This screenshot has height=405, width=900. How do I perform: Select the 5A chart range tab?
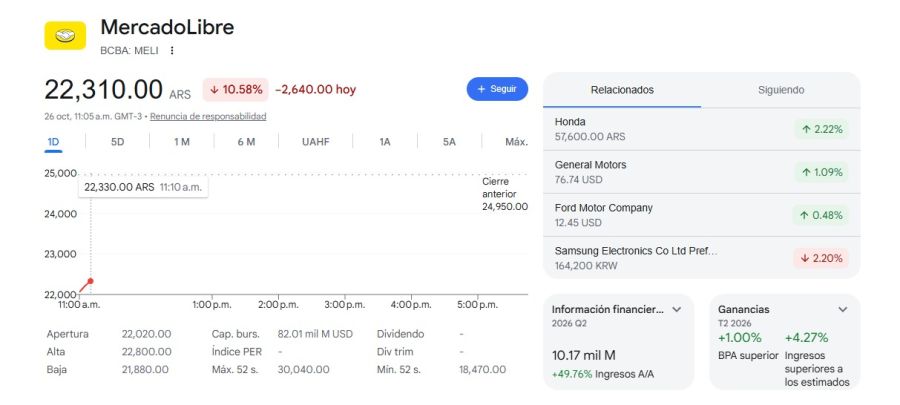(x=449, y=142)
